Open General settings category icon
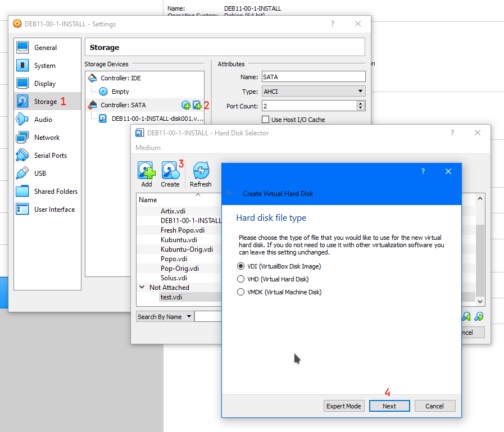This screenshot has width=504, height=432. tap(22, 48)
